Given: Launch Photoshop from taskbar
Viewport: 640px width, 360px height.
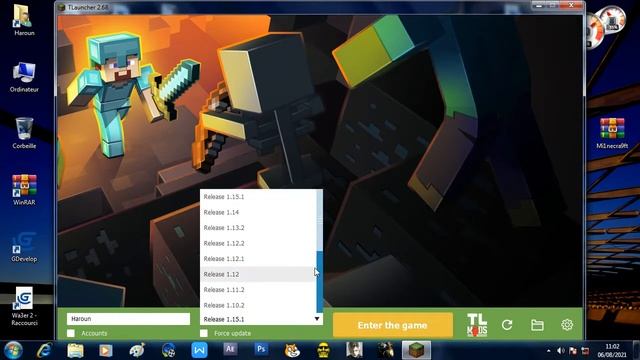Looking at the screenshot, I should point(261,349).
